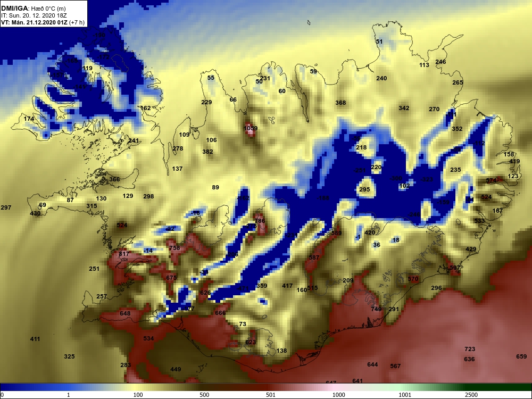Click the 449 value label
Viewport: 532px width, 399px height.
176,369
